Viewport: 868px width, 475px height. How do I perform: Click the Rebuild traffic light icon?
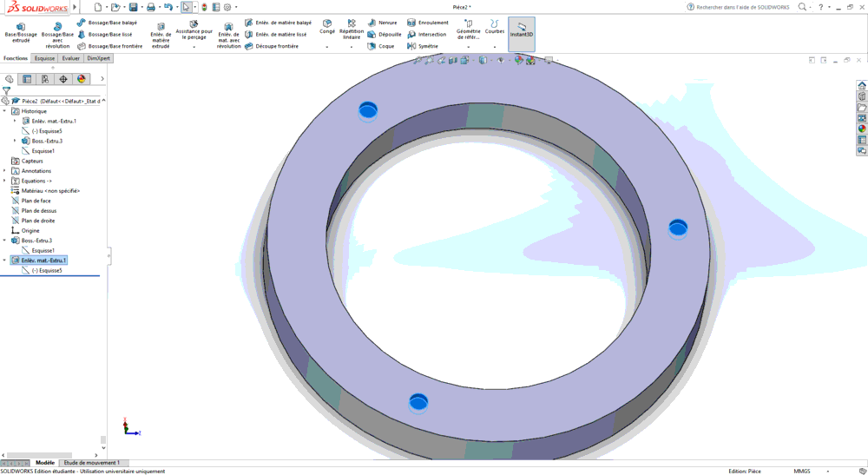pos(204,7)
